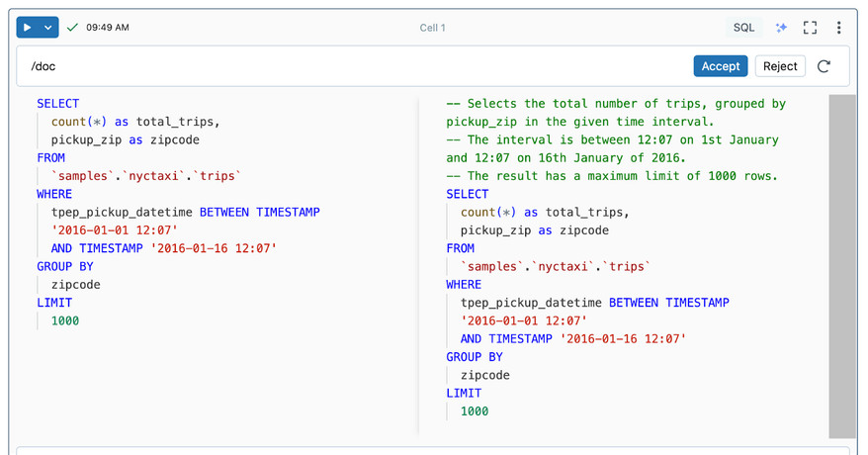Click the vertical scrollbar beside the diff

tap(842, 265)
